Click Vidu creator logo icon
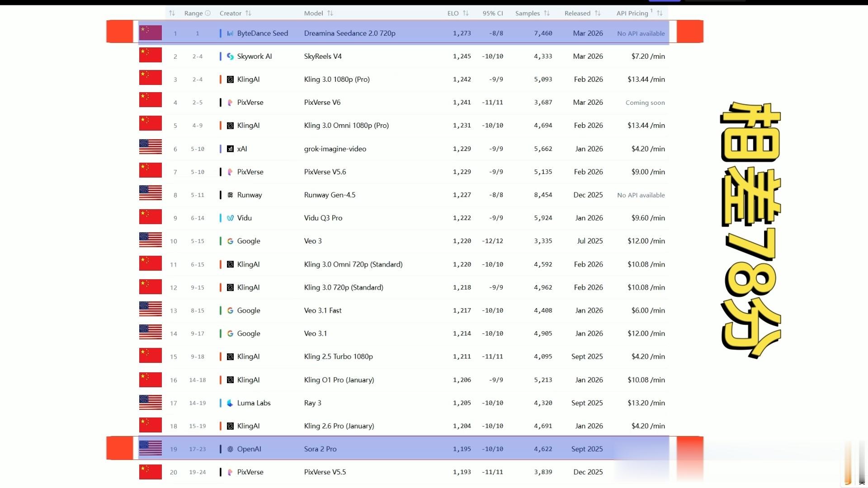868x488 pixels. click(x=230, y=218)
